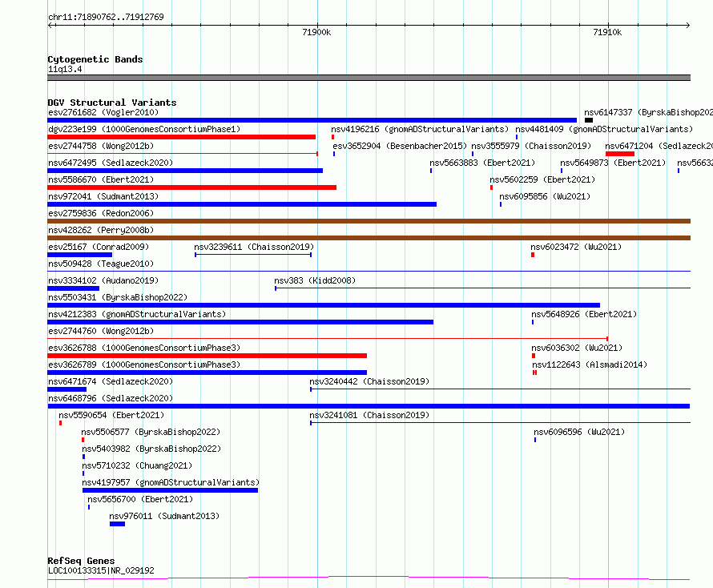Click the blue nsv4197957 variant bar

click(x=170, y=490)
